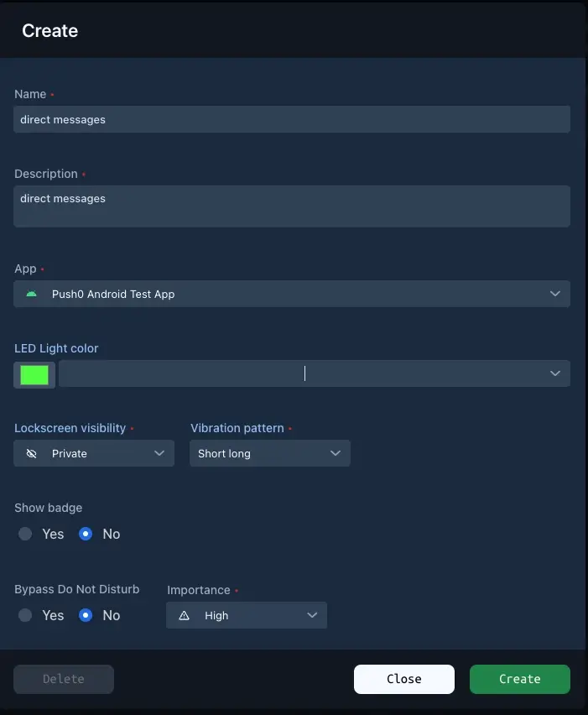Image resolution: width=588 pixels, height=715 pixels.
Task: Expand the App selector chevron
Action: 554,294
